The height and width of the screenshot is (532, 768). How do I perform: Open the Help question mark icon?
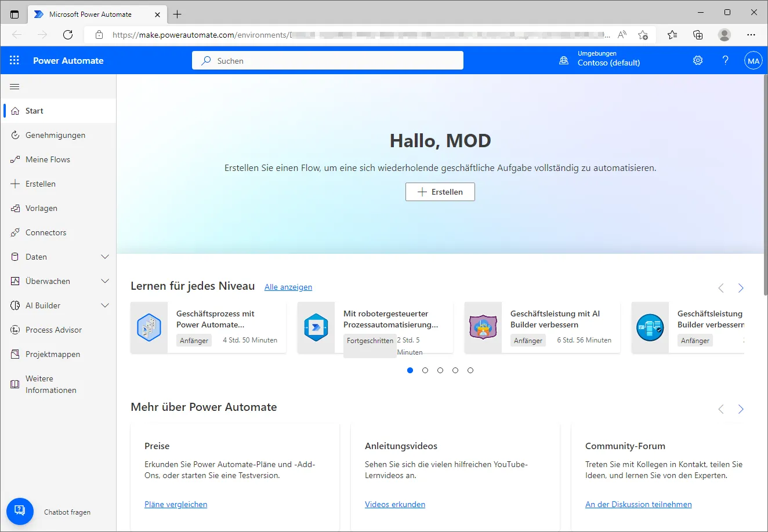[x=725, y=60]
